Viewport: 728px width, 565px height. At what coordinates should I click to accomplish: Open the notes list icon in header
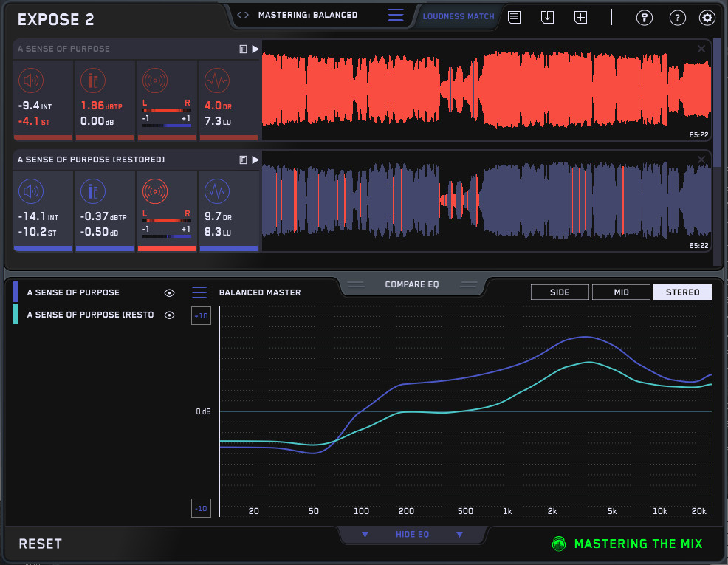coord(514,17)
